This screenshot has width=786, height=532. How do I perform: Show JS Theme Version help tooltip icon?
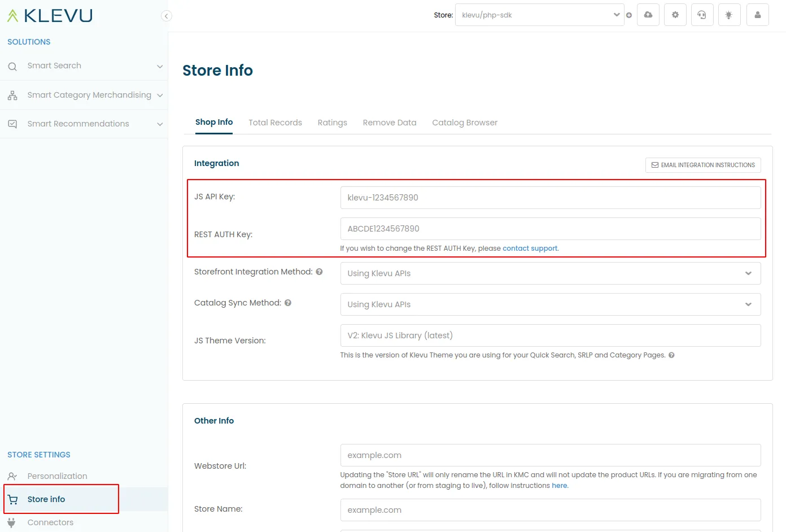point(671,355)
